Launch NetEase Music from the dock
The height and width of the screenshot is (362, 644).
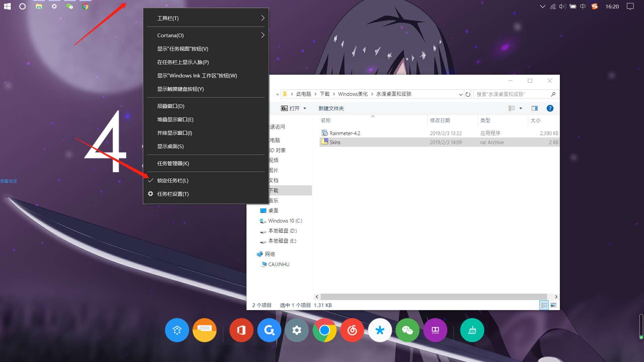pyautogui.click(x=352, y=330)
